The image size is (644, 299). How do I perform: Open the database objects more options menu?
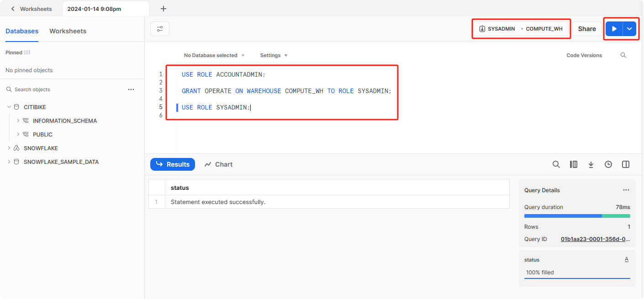point(131,89)
